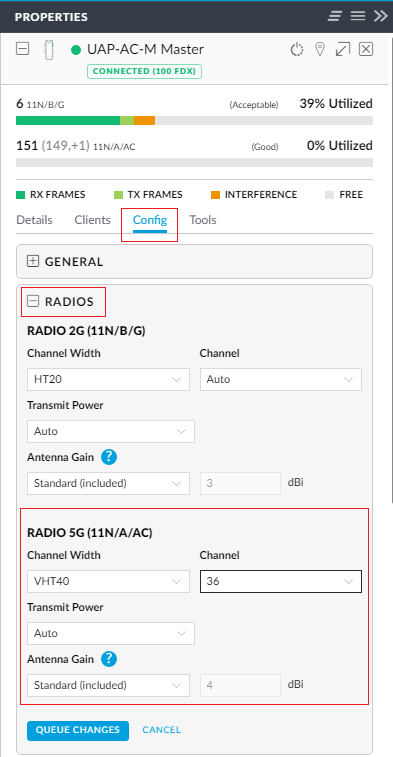Click the green online status dot
The height and width of the screenshot is (757, 393).
click(x=75, y=50)
